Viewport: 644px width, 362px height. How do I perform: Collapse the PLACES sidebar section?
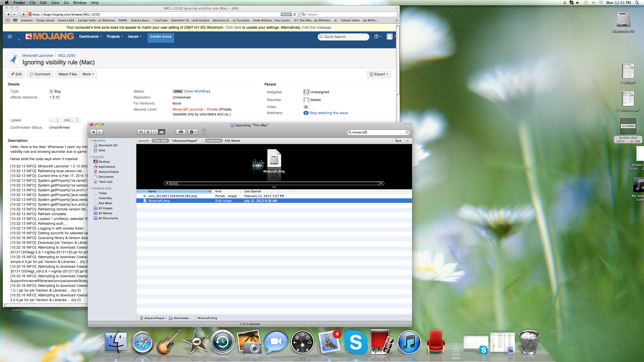pos(91,157)
